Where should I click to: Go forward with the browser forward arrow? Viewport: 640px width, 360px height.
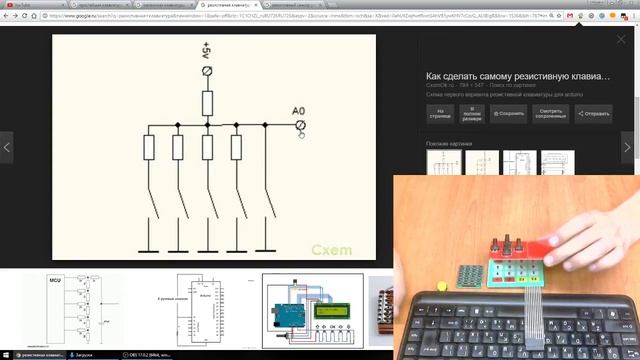tap(15, 16)
